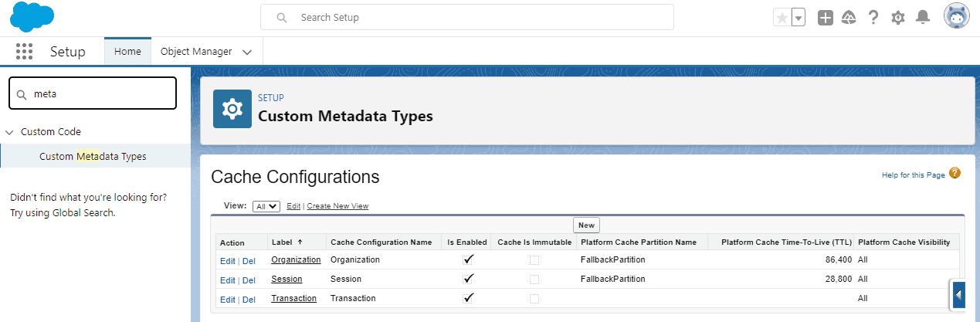Click the Favorites star icon

click(x=782, y=18)
